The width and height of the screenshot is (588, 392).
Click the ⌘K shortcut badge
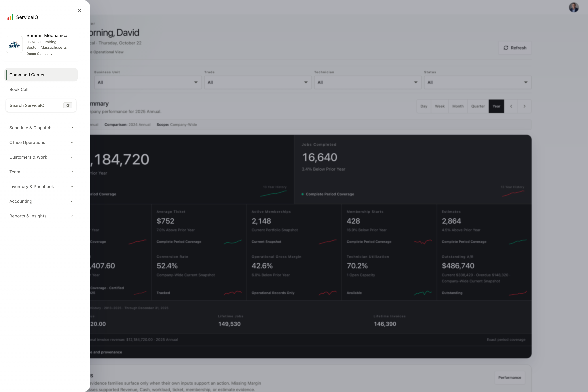(68, 106)
